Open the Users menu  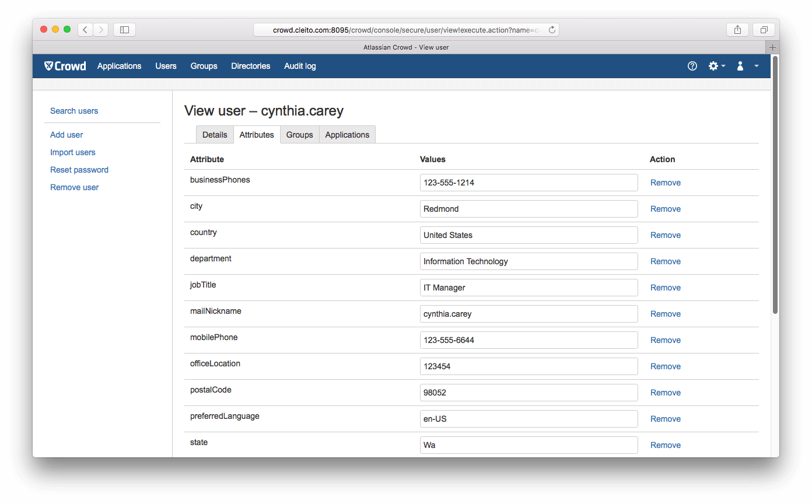click(x=166, y=66)
